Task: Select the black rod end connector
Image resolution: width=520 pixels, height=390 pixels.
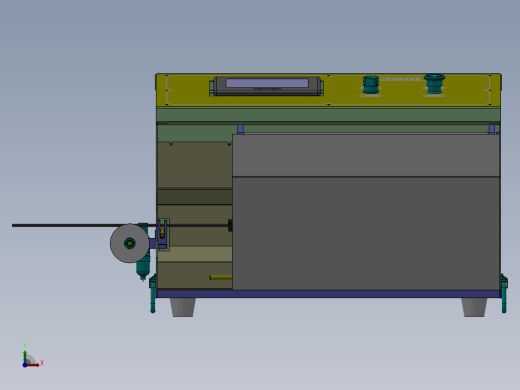Action: tap(230, 225)
